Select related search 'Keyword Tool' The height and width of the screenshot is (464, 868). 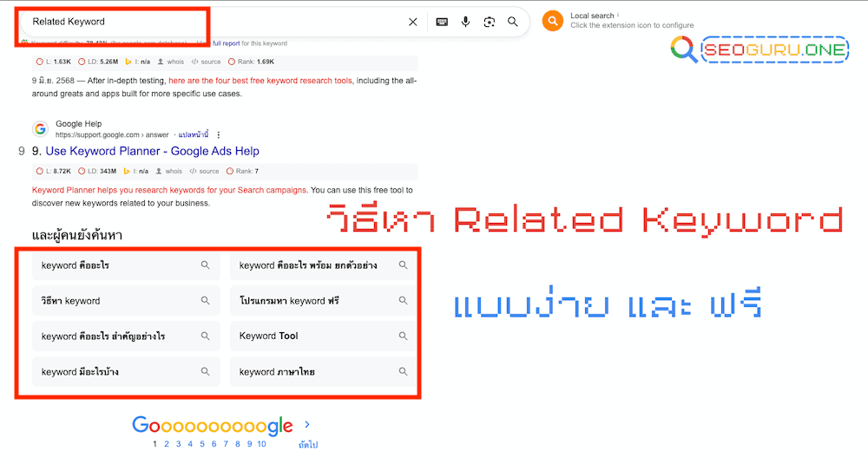(x=323, y=337)
